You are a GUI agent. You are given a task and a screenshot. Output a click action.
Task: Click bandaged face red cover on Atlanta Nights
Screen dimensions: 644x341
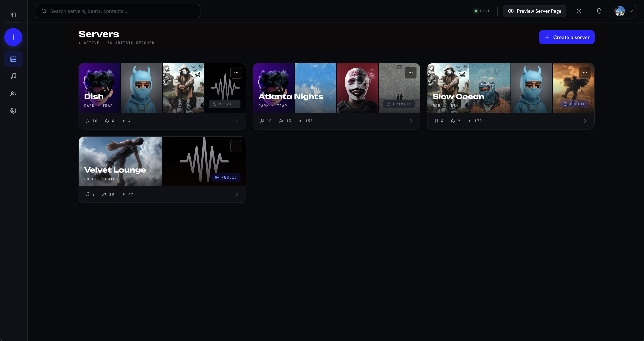tap(358, 88)
